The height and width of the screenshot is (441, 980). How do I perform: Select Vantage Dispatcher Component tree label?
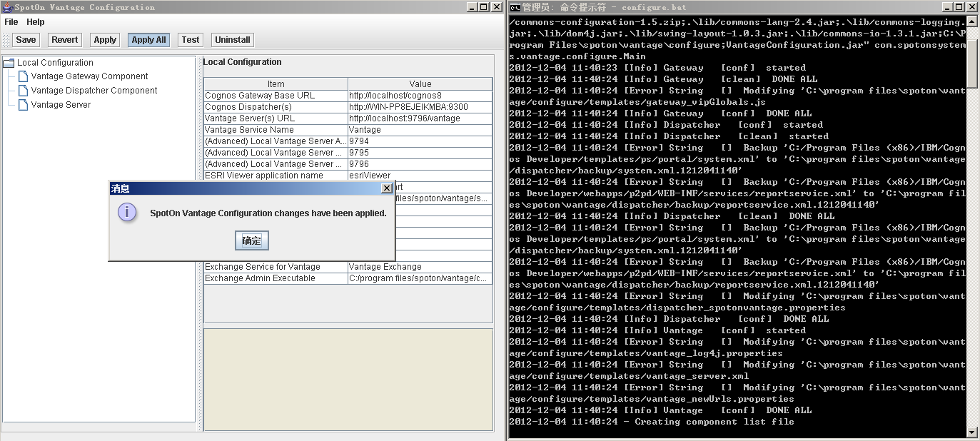click(94, 91)
